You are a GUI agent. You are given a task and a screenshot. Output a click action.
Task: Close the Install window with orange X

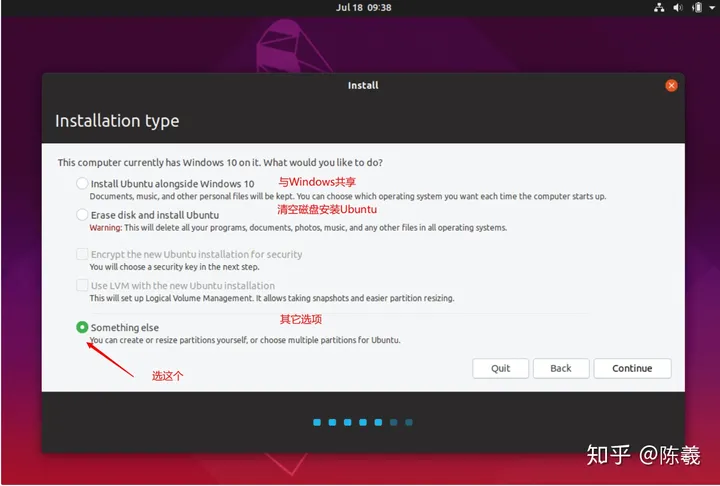(x=671, y=85)
